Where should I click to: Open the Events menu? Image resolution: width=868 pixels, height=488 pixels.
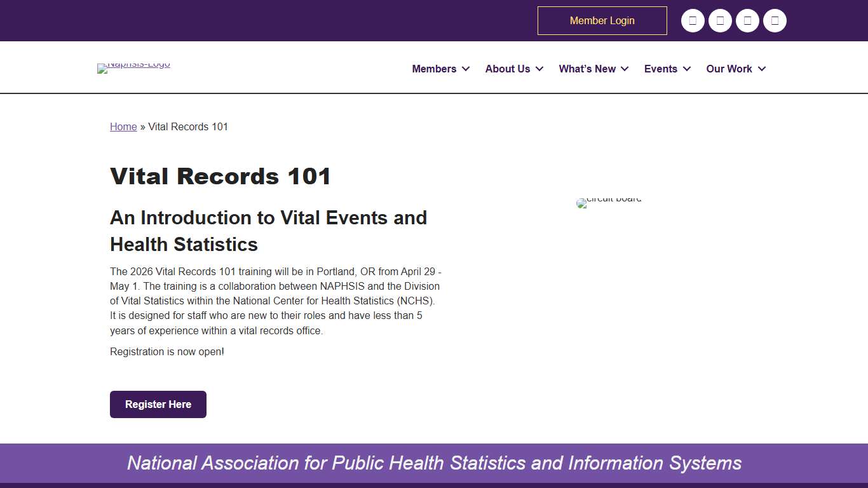tap(661, 69)
